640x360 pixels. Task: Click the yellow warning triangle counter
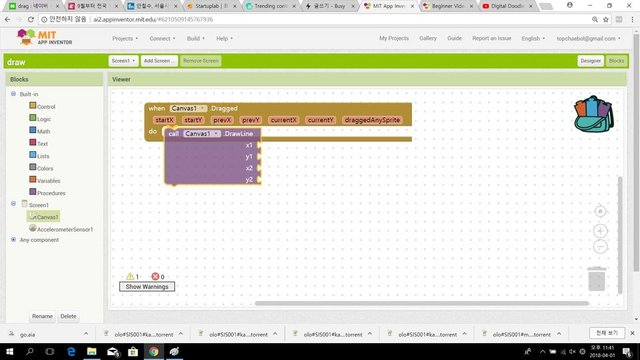pos(130,276)
